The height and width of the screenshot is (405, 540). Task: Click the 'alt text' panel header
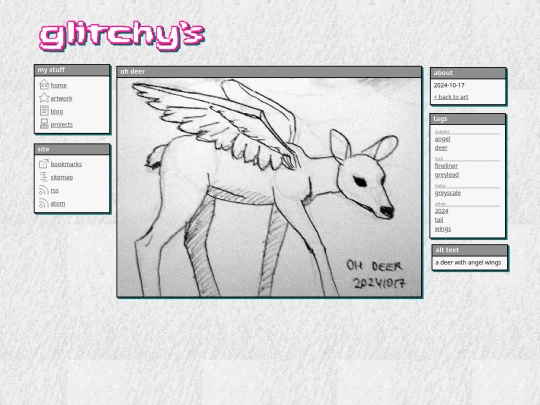pos(469,250)
